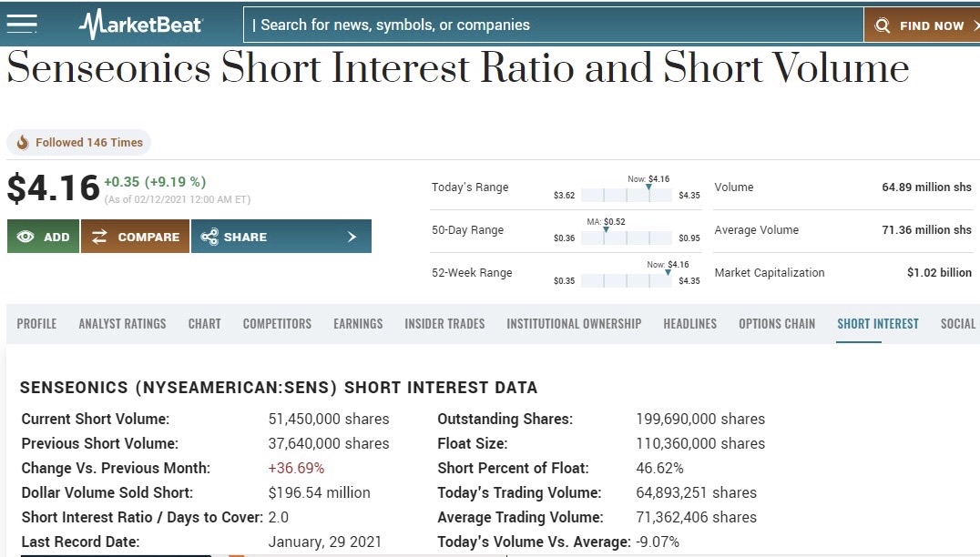Click the As of 02/12/2021 timestamp
Viewport: 980px width, 557px height.
click(x=178, y=199)
